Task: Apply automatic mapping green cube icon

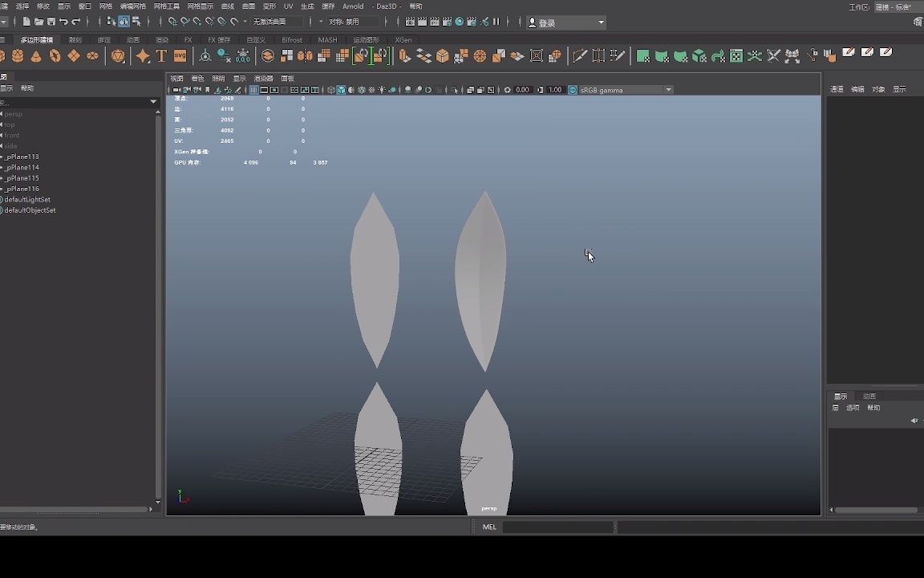Action: [699, 56]
